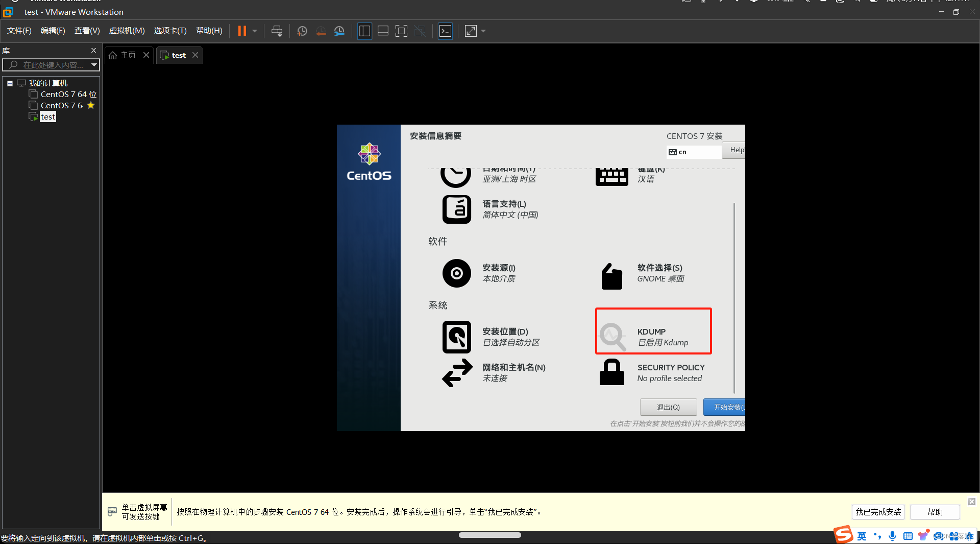Open the 编辑(E) menu
This screenshot has height=544, width=980.
click(53, 31)
